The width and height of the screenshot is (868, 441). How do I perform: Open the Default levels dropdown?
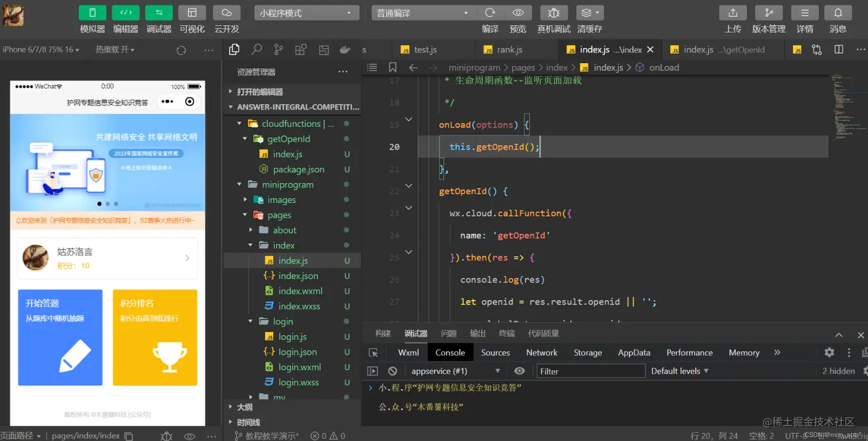coord(680,371)
